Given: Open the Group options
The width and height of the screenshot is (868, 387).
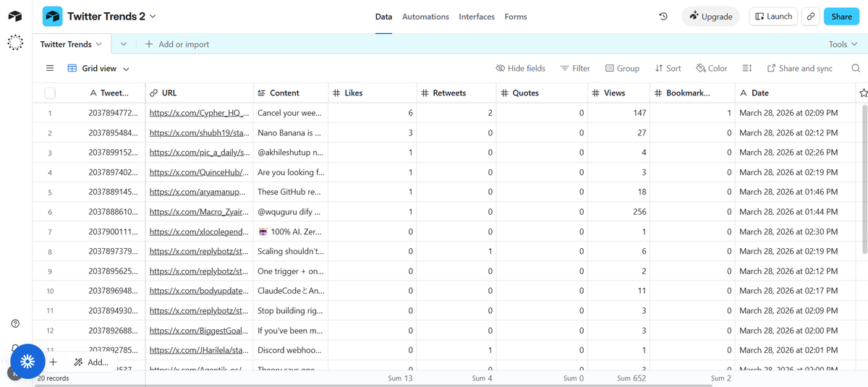Looking at the screenshot, I should tap(622, 68).
